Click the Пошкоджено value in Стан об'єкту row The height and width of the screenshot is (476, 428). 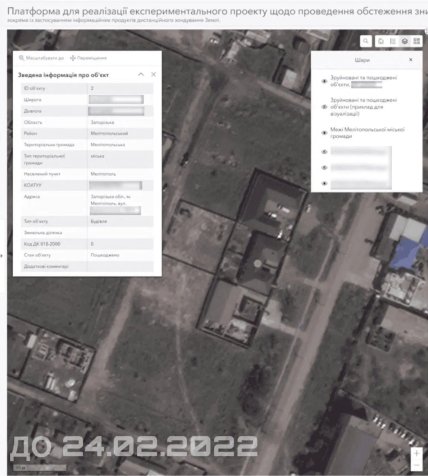click(x=105, y=255)
